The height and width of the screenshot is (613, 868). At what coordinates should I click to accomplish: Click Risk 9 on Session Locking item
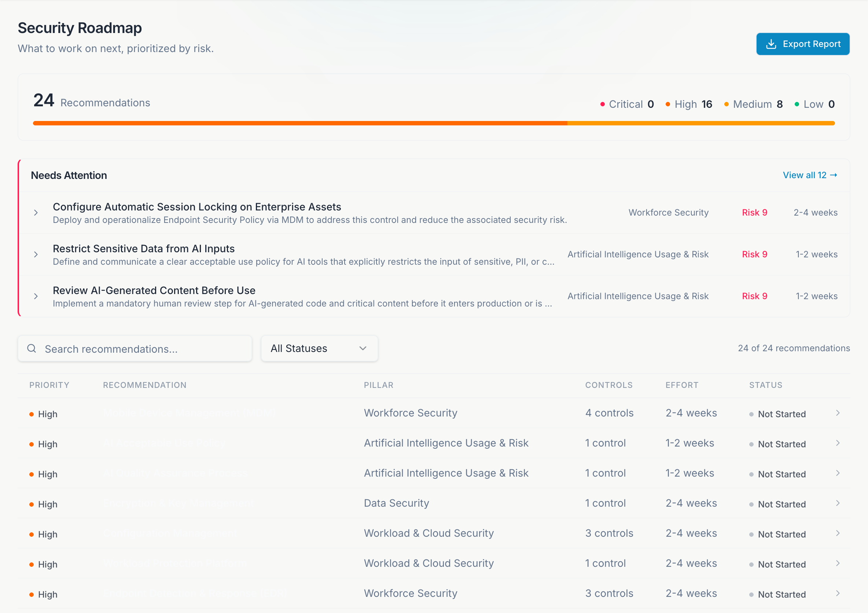click(755, 213)
